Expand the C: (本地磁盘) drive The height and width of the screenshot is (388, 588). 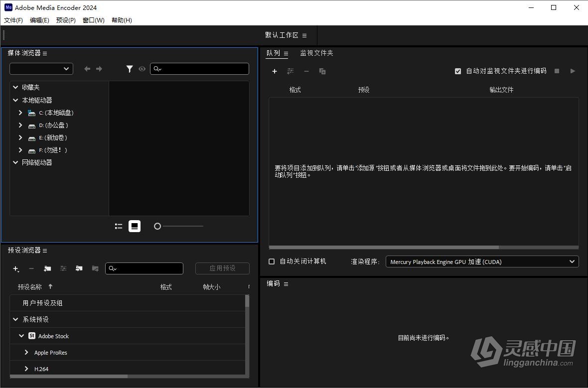20,113
